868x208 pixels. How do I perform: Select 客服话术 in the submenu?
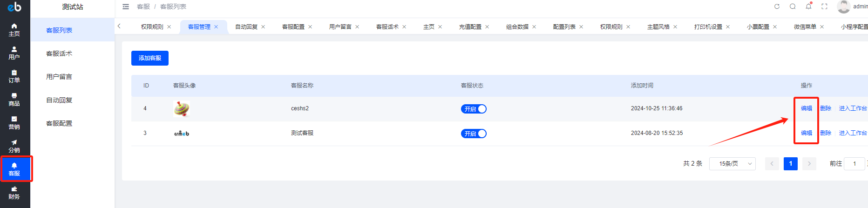tap(59, 54)
